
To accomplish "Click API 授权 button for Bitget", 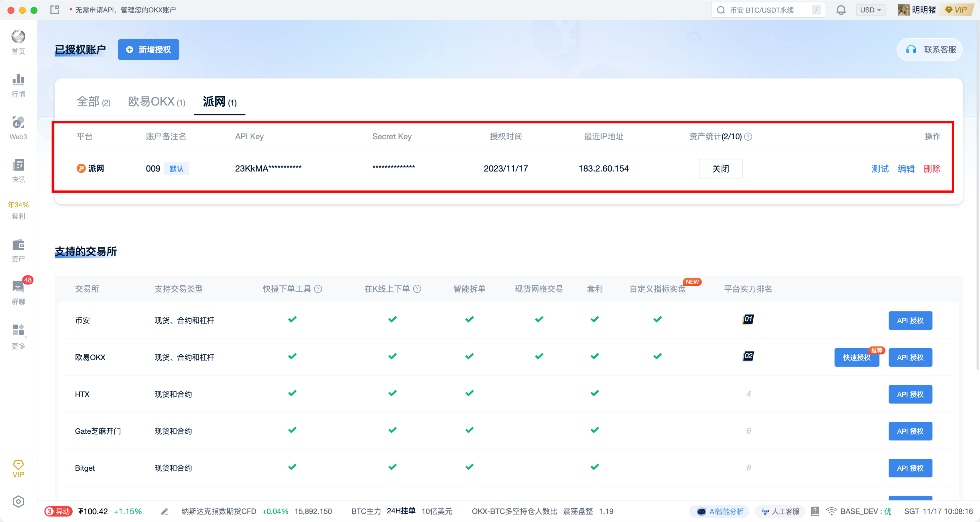I will click(x=910, y=468).
